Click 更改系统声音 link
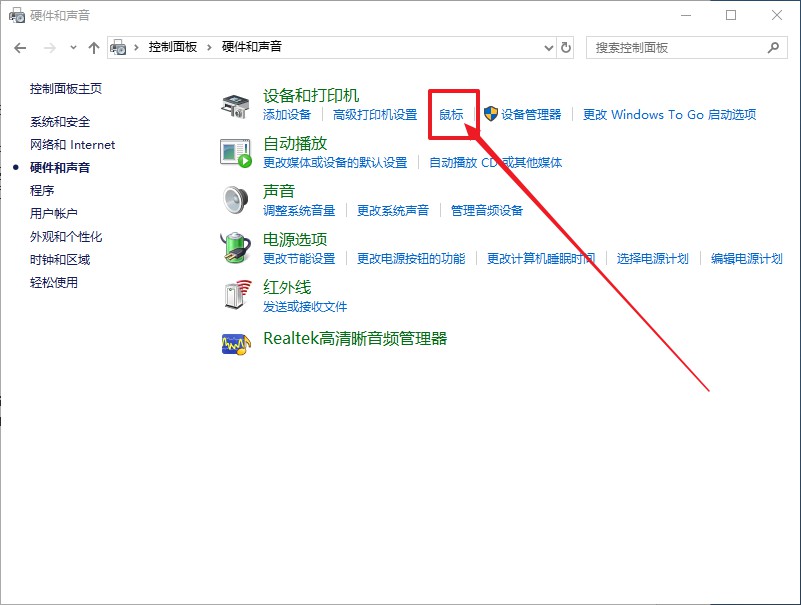The image size is (801, 605). [x=393, y=211]
